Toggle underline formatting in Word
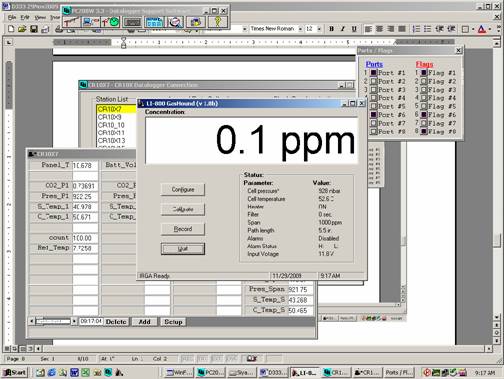 click(x=354, y=29)
